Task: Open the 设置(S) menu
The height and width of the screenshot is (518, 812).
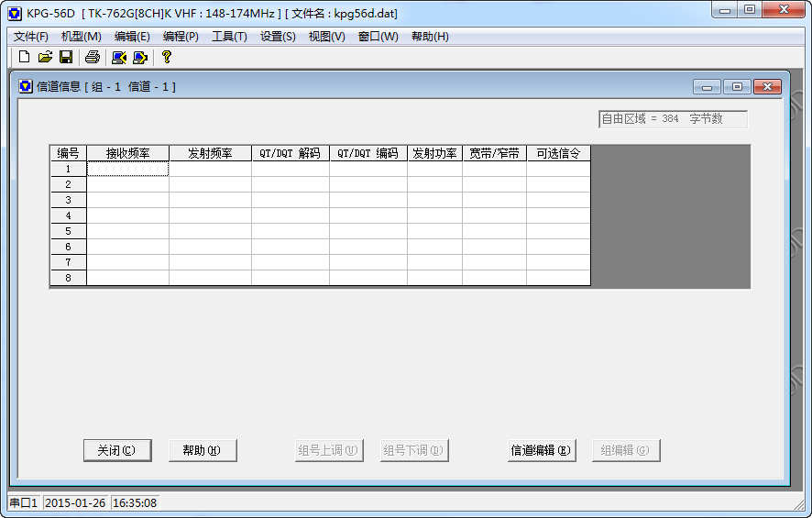Action: pyautogui.click(x=278, y=37)
